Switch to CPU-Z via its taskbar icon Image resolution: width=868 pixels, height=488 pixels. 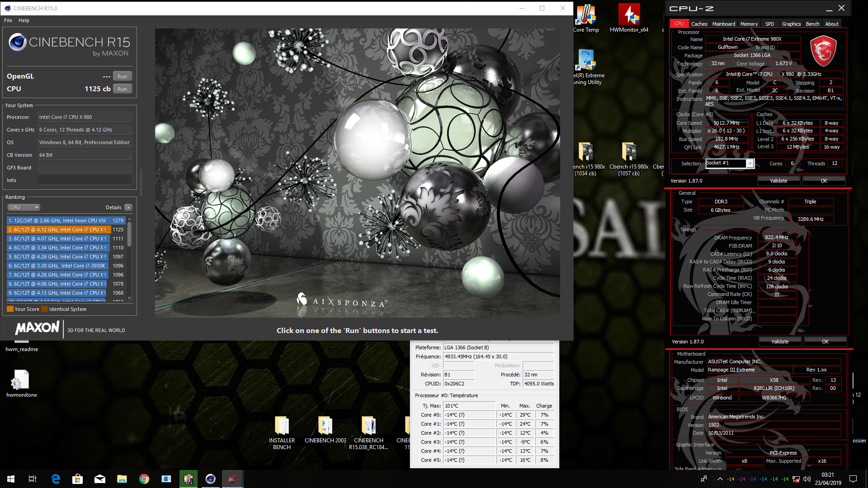point(232,479)
